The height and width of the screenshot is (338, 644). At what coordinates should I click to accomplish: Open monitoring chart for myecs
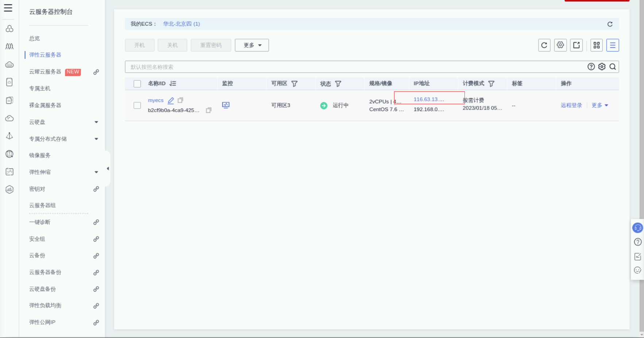click(226, 105)
